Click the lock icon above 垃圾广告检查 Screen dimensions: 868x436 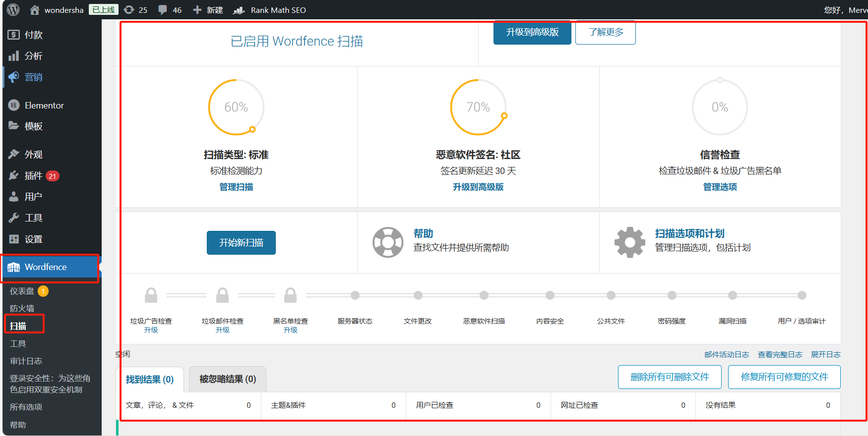click(x=151, y=295)
